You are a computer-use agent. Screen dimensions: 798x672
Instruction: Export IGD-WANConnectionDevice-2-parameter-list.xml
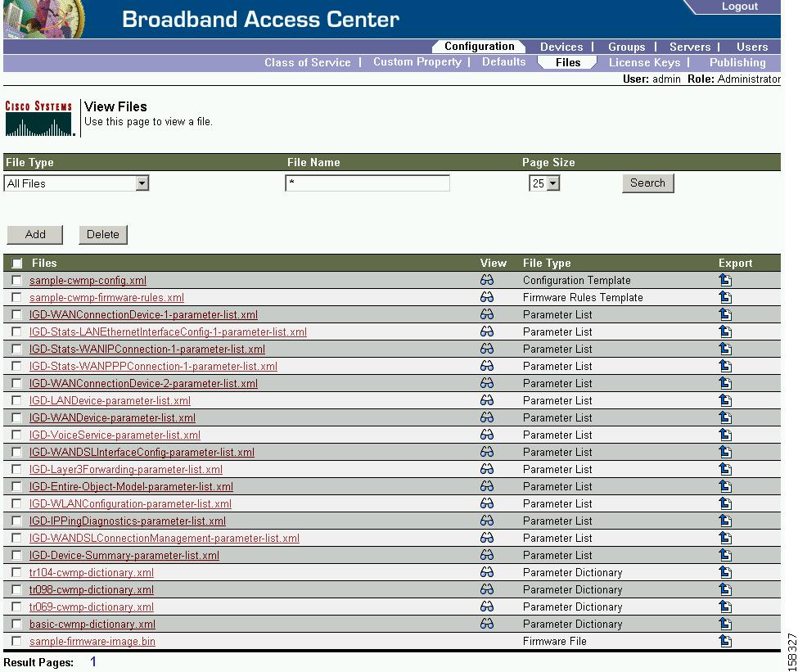tap(725, 383)
